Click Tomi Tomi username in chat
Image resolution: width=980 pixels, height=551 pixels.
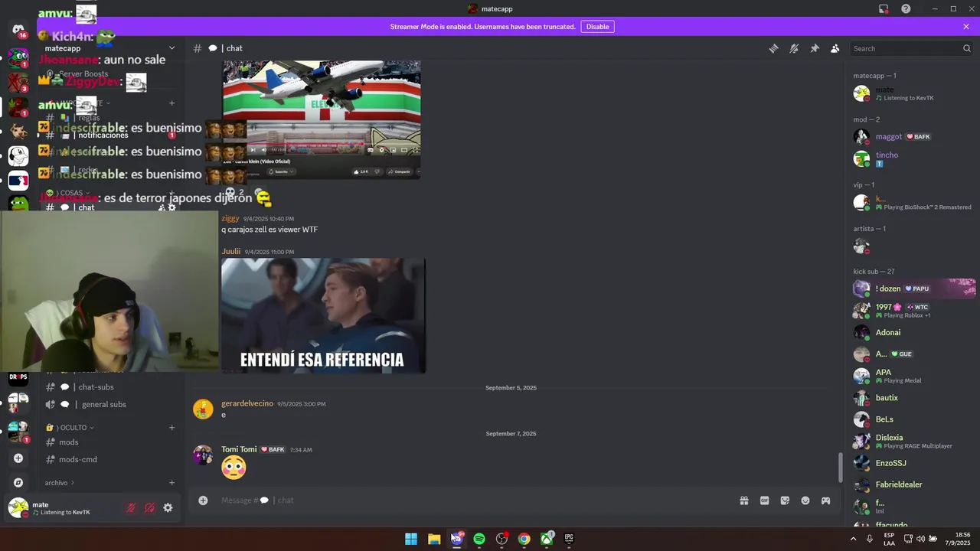[239, 449]
